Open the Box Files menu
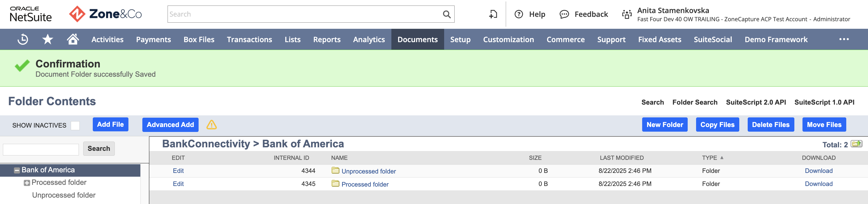The height and width of the screenshot is (204, 868). (199, 40)
